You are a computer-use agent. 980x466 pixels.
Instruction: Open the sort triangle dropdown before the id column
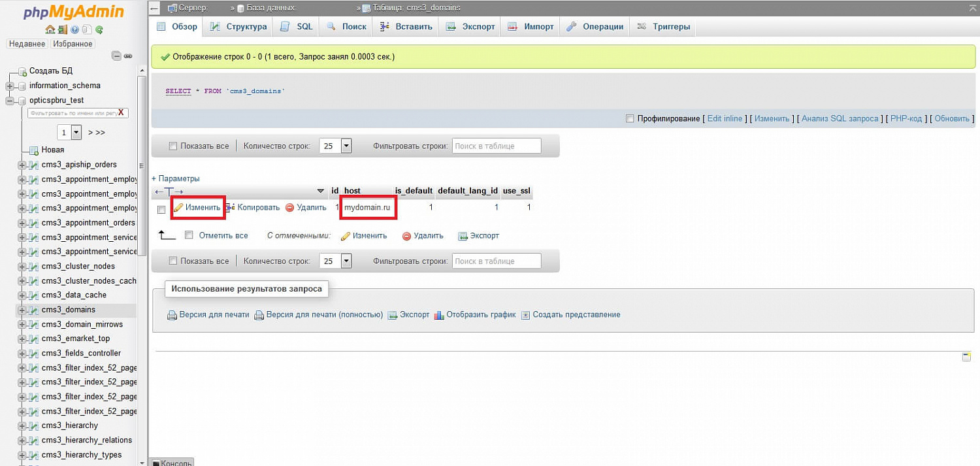[320, 191]
